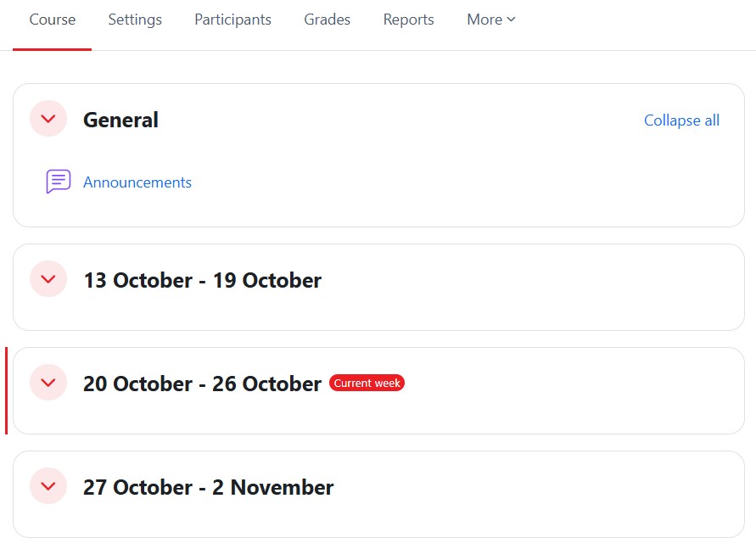The image size is (756, 549).
Task: Collapse the 27 October - 2 November section
Action: tap(48, 486)
